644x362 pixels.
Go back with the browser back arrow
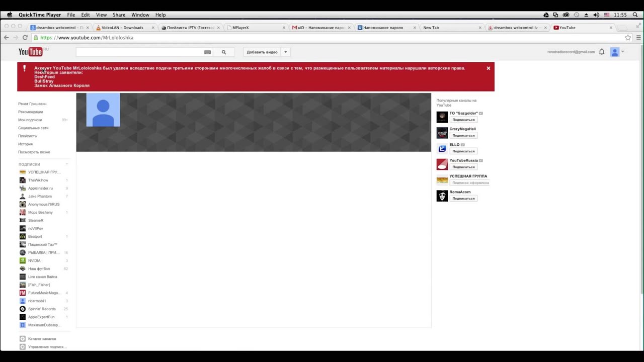(6, 38)
